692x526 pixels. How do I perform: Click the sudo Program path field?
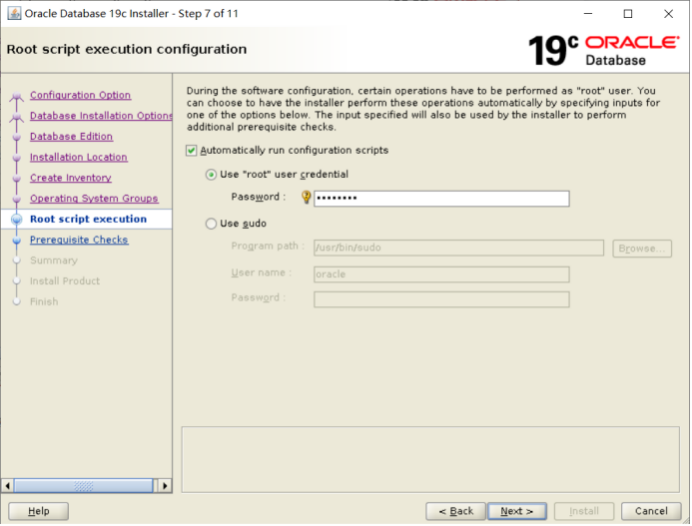[x=459, y=248]
